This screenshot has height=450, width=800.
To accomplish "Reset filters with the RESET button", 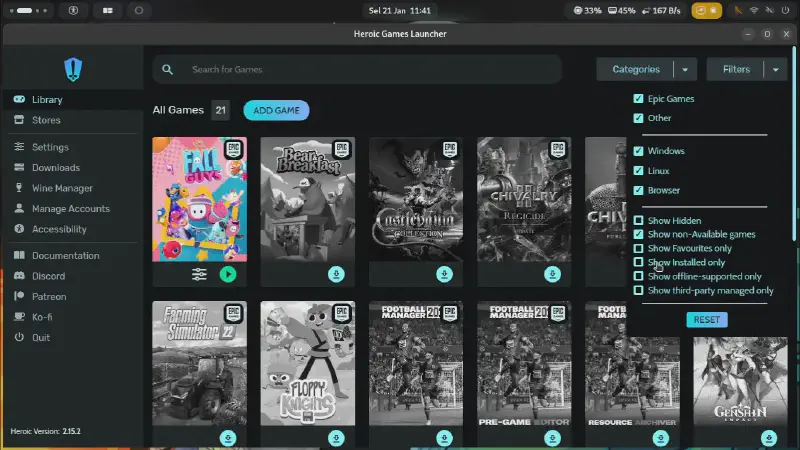I will 706,320.
